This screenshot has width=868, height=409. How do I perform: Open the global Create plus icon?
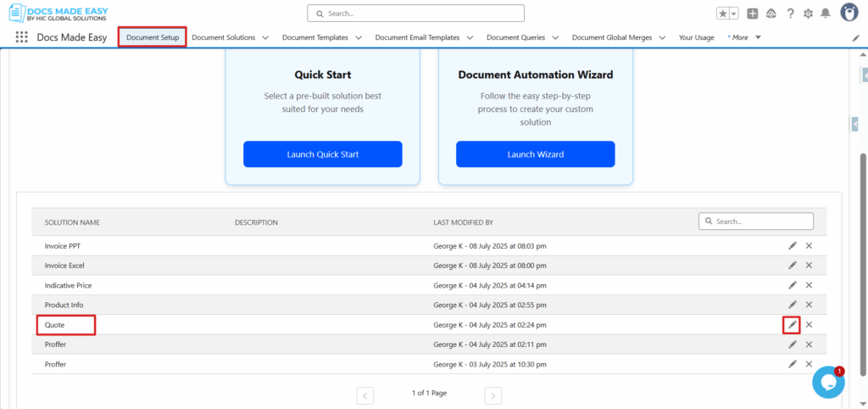[x=753, y=14]
